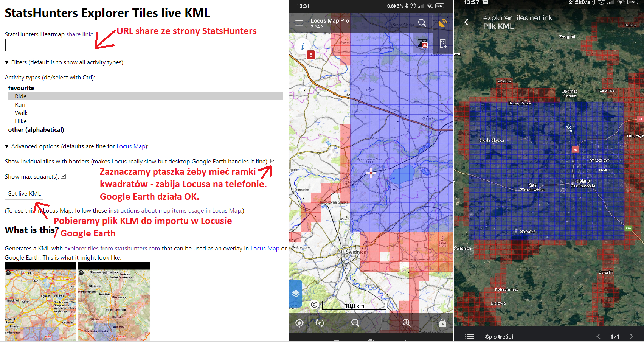This screenshot has height=342, width=644.
Task: Open instructions about map items usage link
Action: point(175,210)
